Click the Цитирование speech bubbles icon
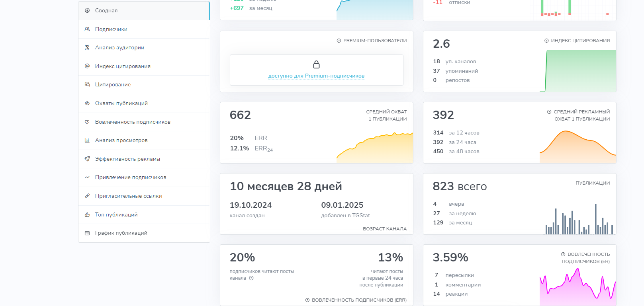 [x=87, y=84]
